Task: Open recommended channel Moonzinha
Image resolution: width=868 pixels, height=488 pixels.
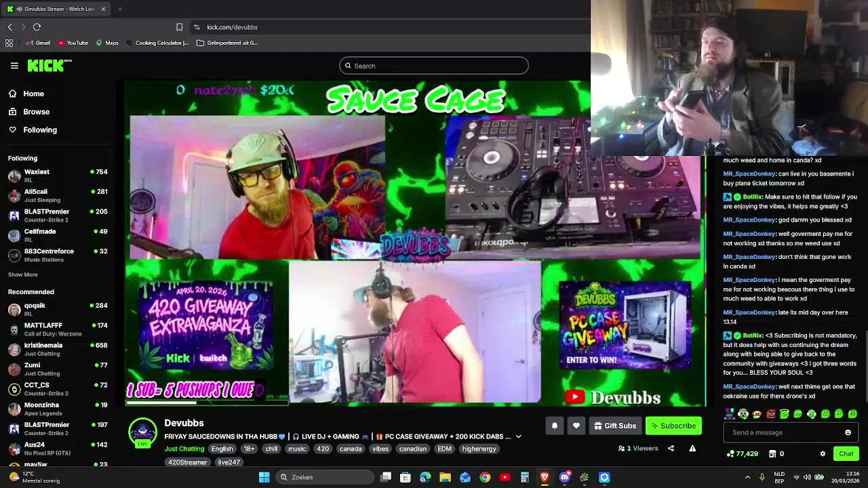Action: (x=58, y=409)
